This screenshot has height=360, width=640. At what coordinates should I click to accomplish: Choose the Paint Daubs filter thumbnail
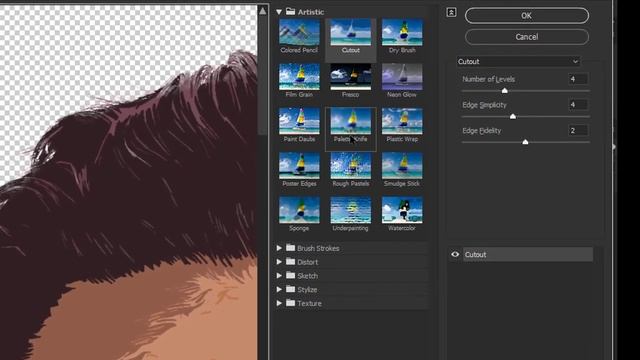[x=299, y=122]
